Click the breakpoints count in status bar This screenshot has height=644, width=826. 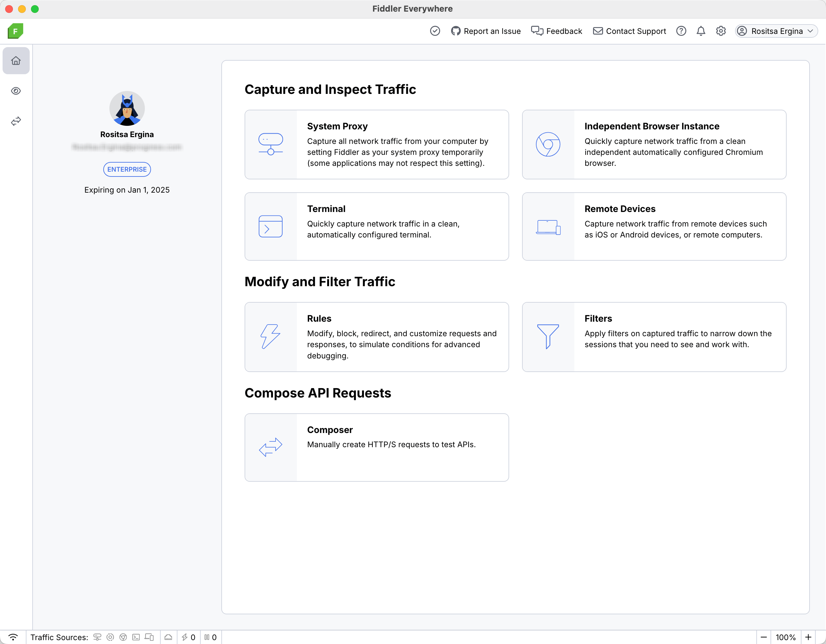point(210,637)
